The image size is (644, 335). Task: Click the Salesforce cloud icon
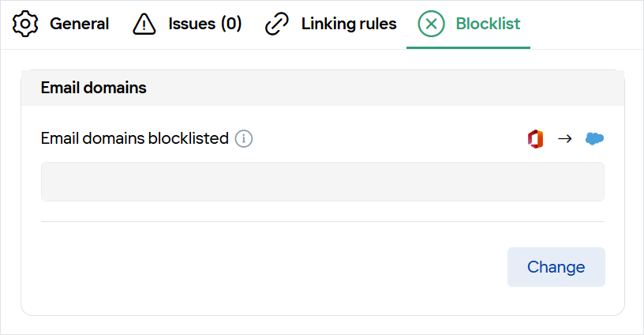point(594,138)
